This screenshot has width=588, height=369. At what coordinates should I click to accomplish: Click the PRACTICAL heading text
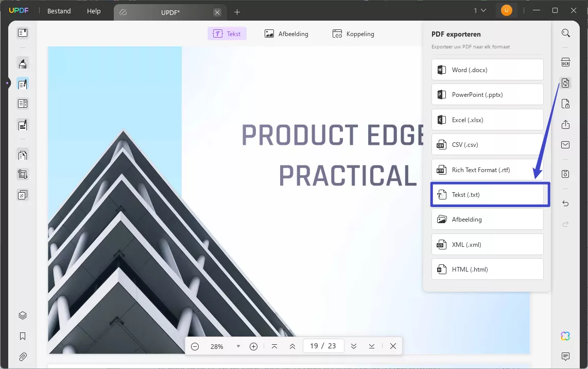[348, 176]
